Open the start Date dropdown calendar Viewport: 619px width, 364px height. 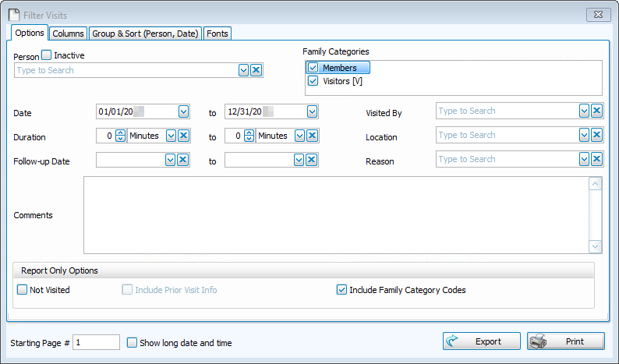[x=183, y=111]
